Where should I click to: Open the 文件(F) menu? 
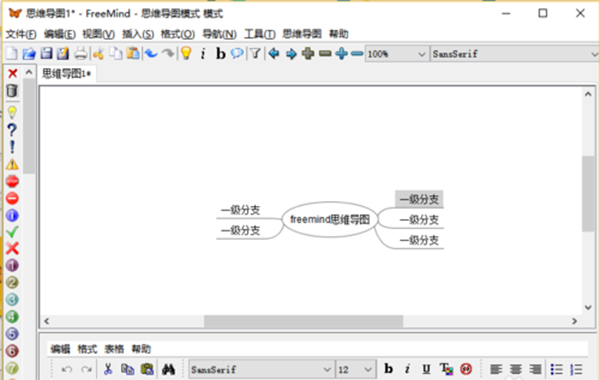click(21, 34)
